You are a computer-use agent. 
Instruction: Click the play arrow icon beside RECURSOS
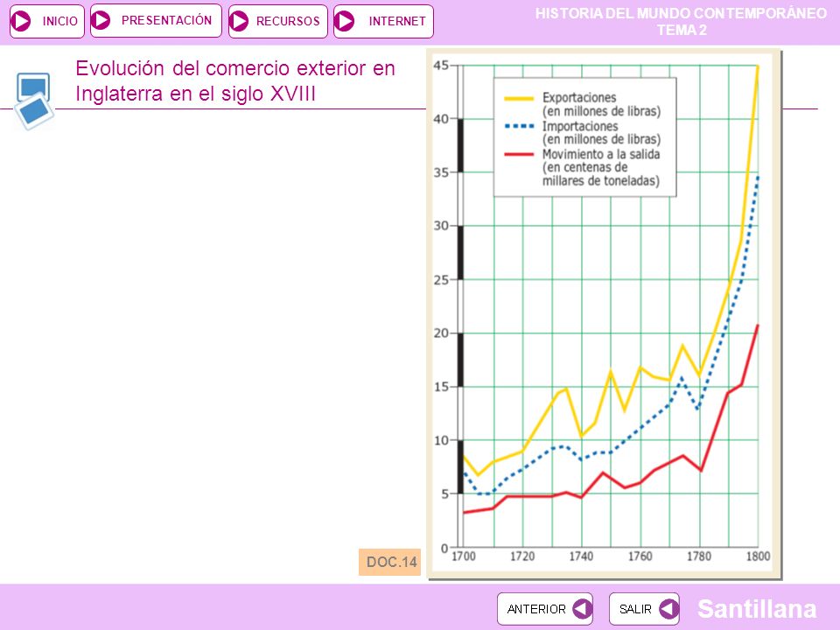(x=239, y=21)
